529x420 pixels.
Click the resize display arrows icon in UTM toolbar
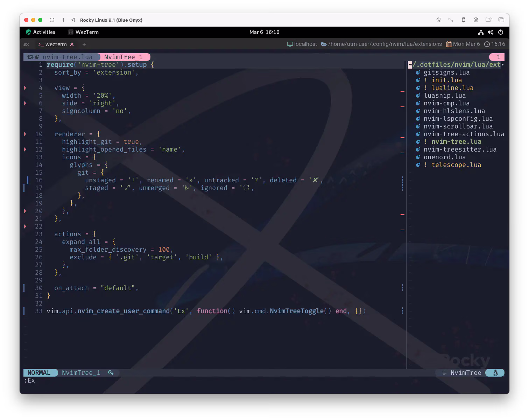click(451, 20)
